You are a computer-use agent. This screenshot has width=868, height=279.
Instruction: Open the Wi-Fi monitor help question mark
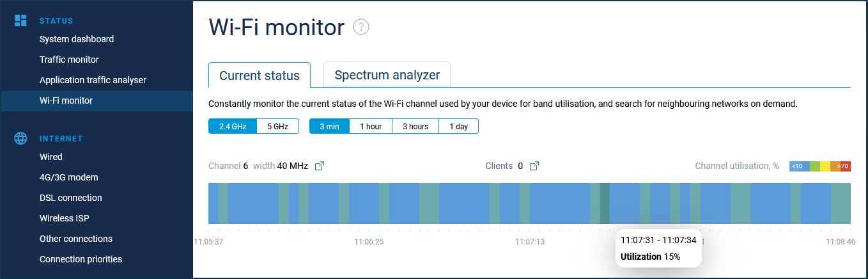pyautogui.click(x=362, y=28)
